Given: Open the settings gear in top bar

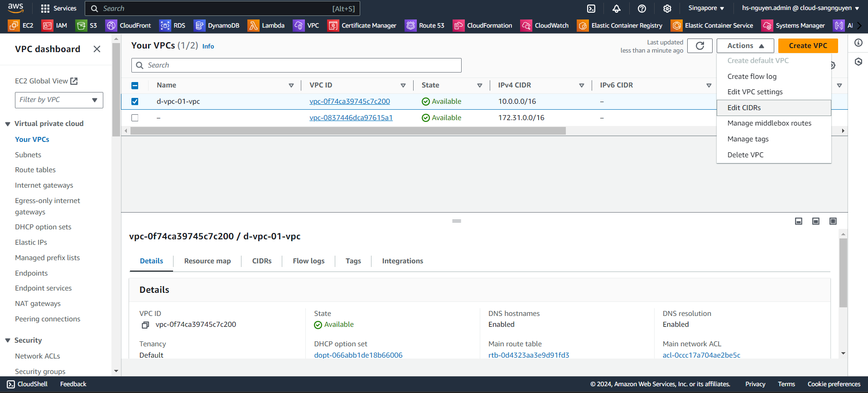Looking at the screenshot, I should click(667, 8).
